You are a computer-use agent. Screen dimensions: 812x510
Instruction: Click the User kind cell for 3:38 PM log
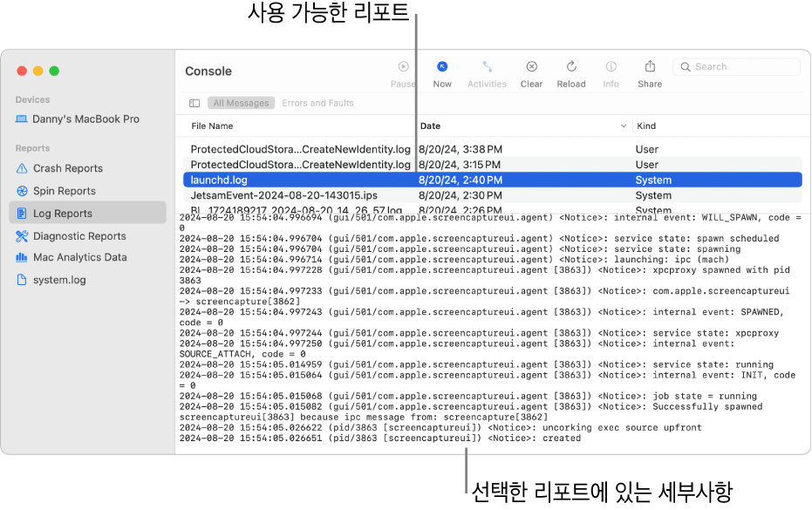click(647, 149)
